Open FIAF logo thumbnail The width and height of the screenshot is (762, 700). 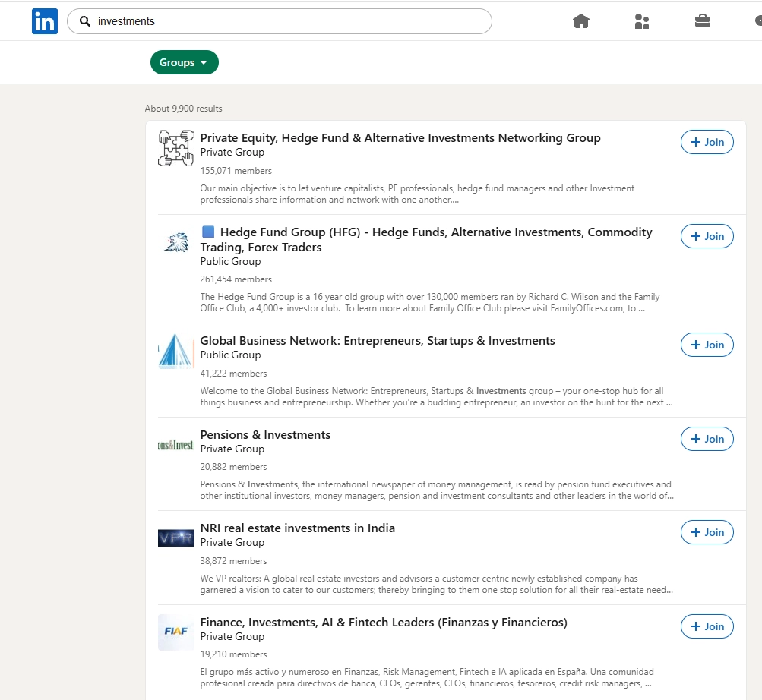176,632
